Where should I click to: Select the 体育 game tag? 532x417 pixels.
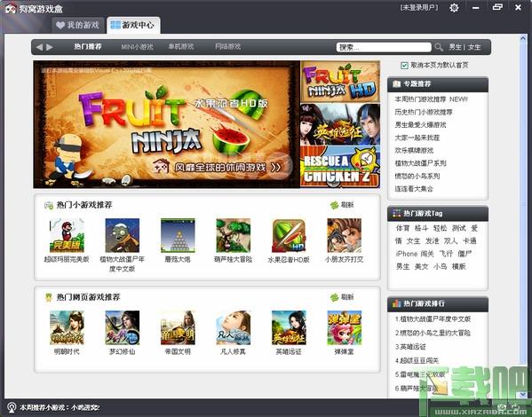[402, 228]
